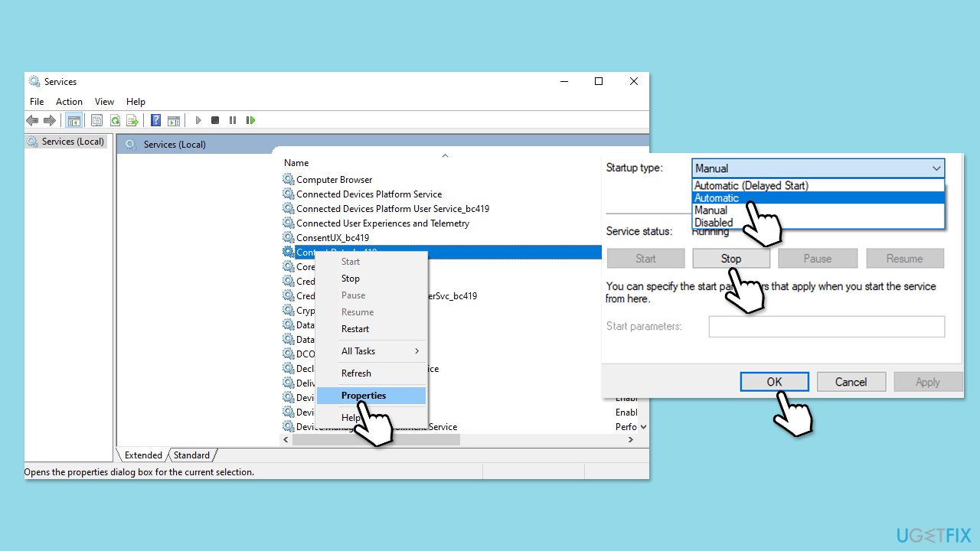Click the horizontal scrollbar right arrow
This screenshot has height=551, width=980.
coord(631,440)
